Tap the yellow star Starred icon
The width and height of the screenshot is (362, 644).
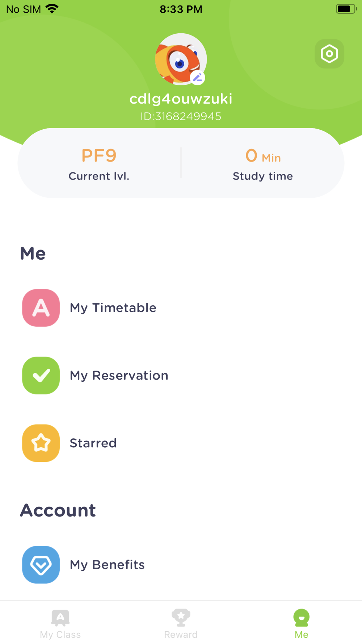tap(41, 443)
